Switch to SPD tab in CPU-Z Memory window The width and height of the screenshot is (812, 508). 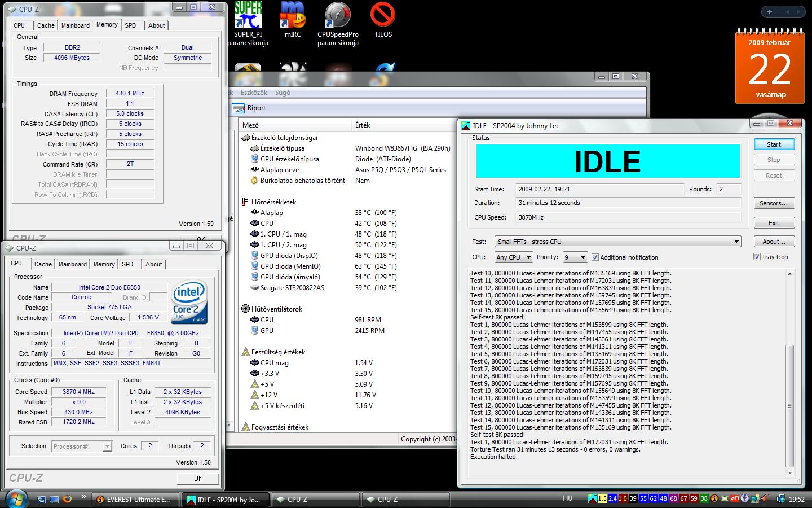130,25
